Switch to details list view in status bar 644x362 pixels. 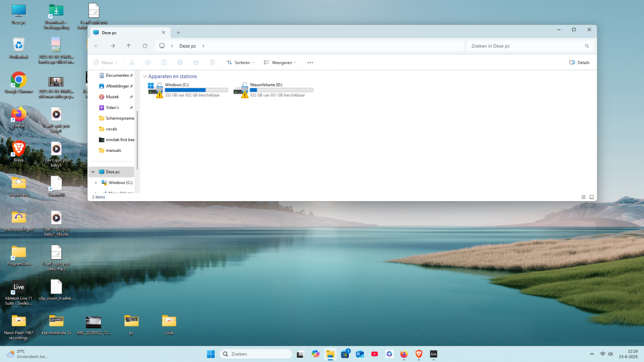coord(583,197)
